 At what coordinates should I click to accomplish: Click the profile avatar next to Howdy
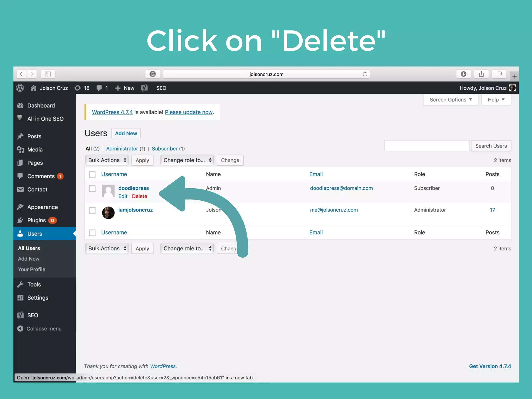[x=512, y=88]
